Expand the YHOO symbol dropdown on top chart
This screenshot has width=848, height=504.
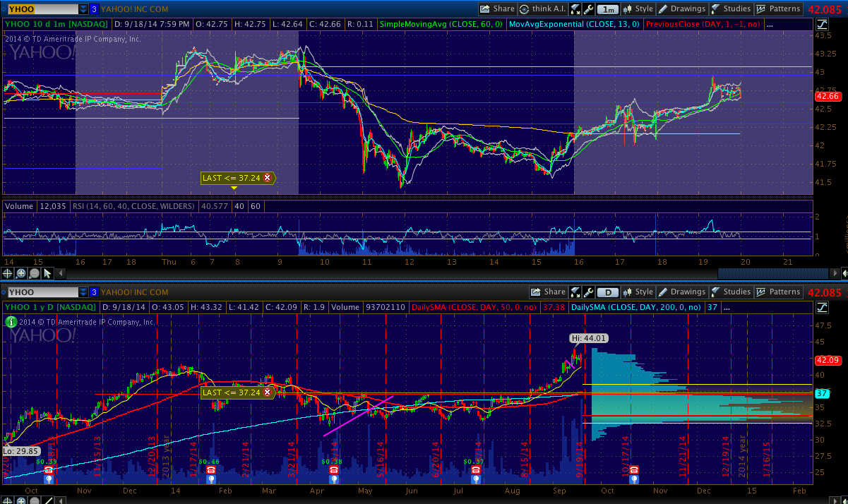pyautogui.click(x=83, y=9)
